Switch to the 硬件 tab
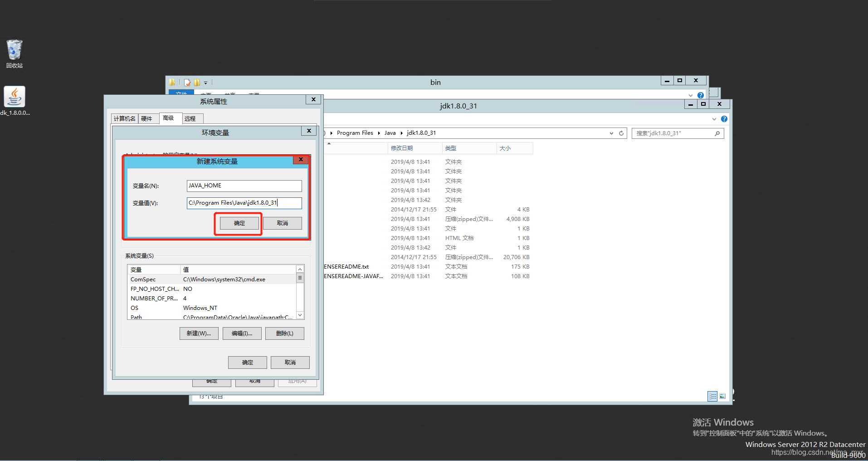The width and height of the screenshot is (868, 461). pyautogui.click(x=148, y=119)
